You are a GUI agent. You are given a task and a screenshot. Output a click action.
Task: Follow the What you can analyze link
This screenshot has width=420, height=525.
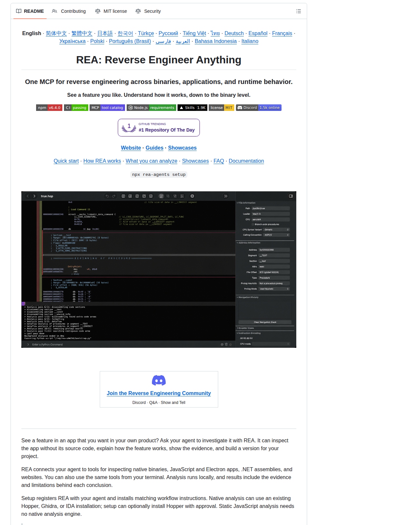click(152, 161)
